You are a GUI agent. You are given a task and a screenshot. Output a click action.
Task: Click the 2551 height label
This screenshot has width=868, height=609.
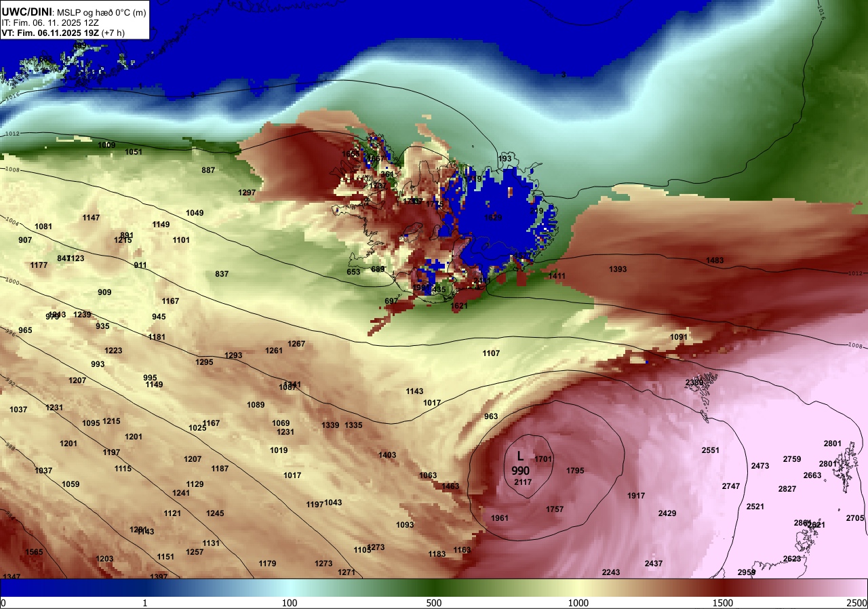(x=711, y=450)
